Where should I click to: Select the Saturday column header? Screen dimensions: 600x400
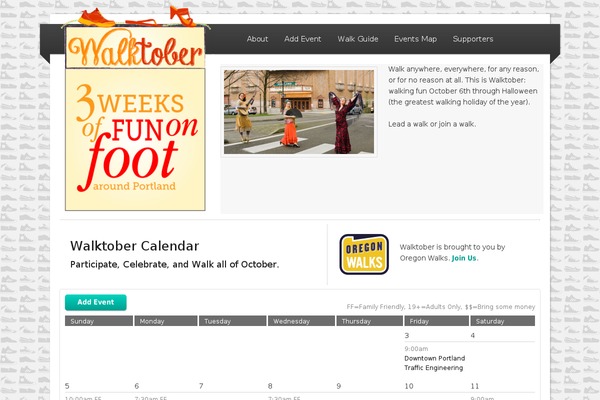click(x=502, y=321)
